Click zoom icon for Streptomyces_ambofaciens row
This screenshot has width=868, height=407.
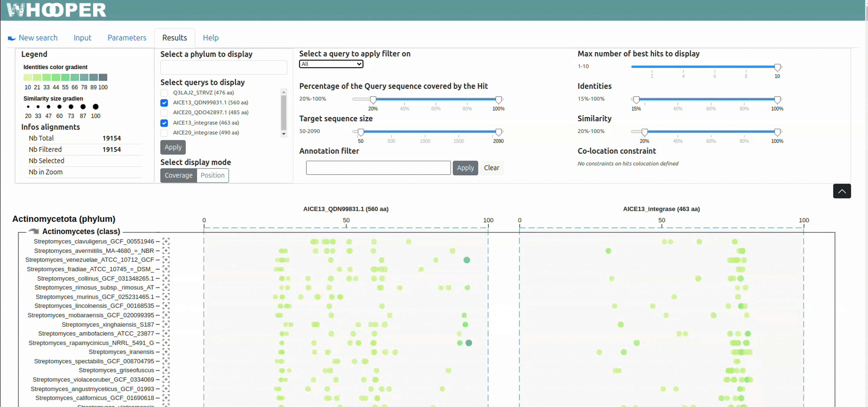tap(166, 333)
